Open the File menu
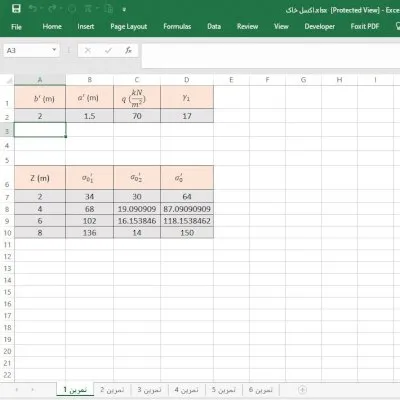The height and width of the screenshot is (400, 400). pos(16,27)
